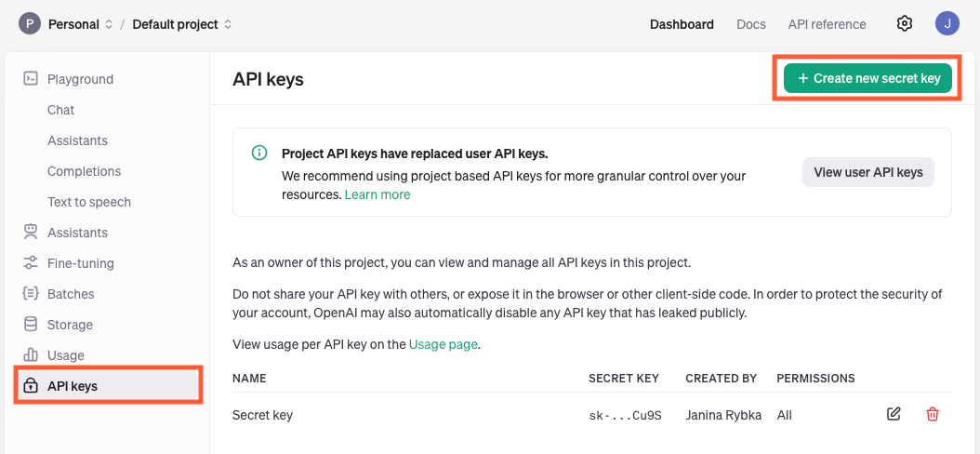Open the Usage page link
This screenshot has height=454, width=980.
click(x=444, y=344)
